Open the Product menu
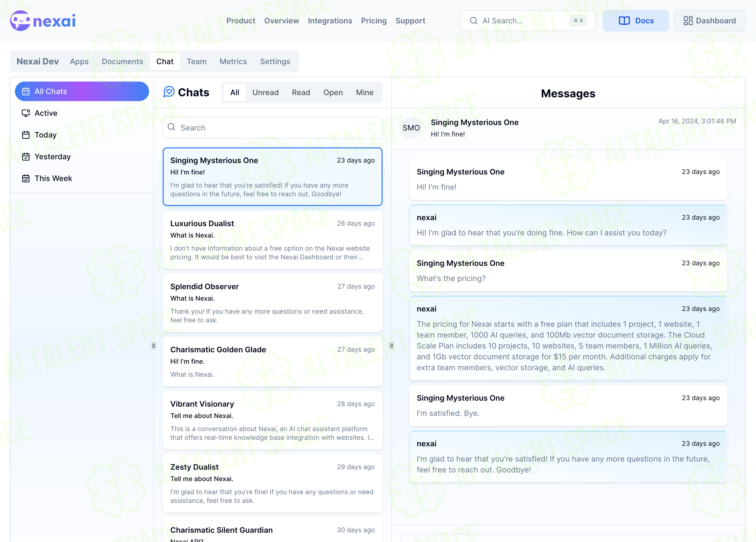 241,21
